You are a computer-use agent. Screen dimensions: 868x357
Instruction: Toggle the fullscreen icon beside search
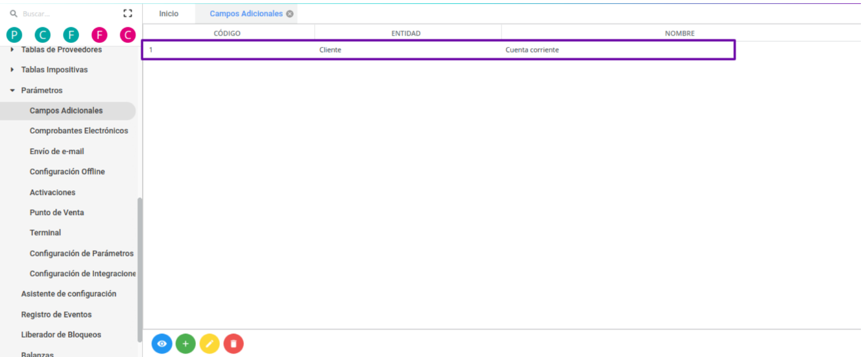coord(128,13)
